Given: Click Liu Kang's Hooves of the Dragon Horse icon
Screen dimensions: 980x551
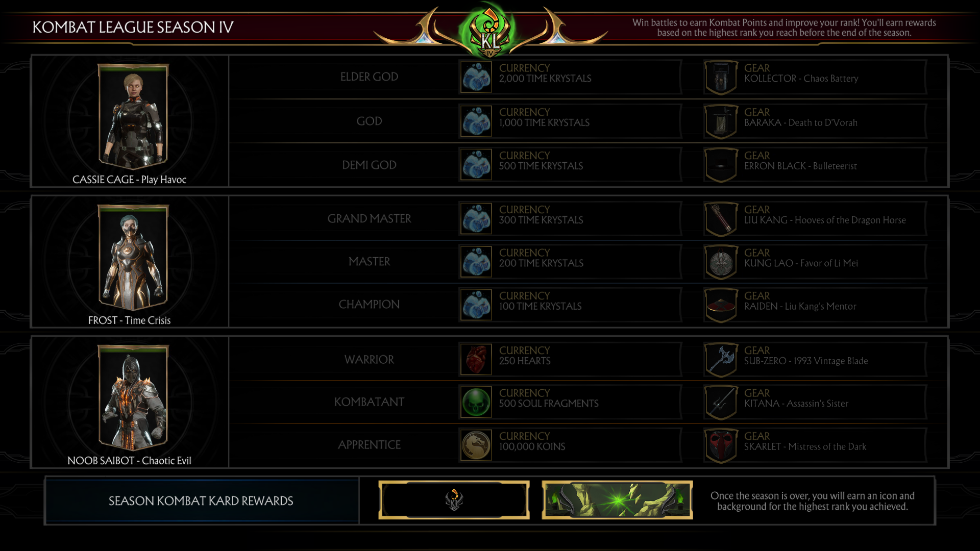Looking at the screenshot, I should pos(721,219).
